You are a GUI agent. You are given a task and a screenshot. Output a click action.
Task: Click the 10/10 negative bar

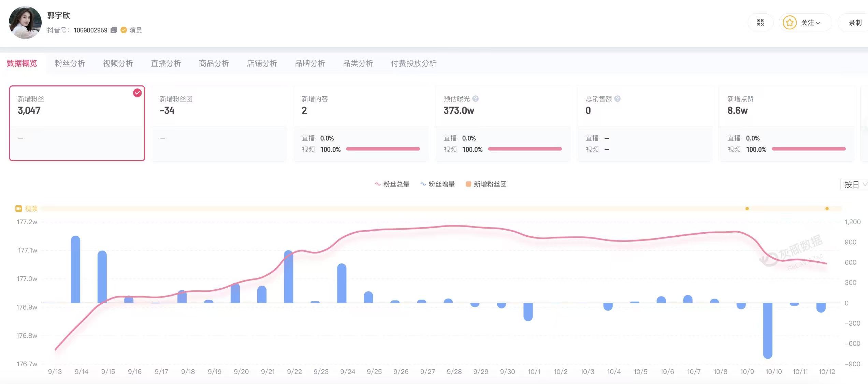[x=768, y=330]
